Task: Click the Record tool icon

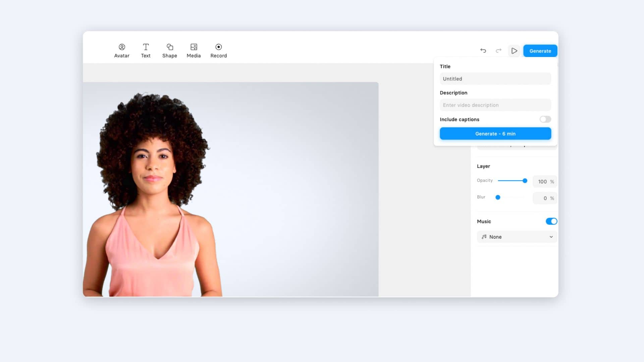Action: [218, 47]
